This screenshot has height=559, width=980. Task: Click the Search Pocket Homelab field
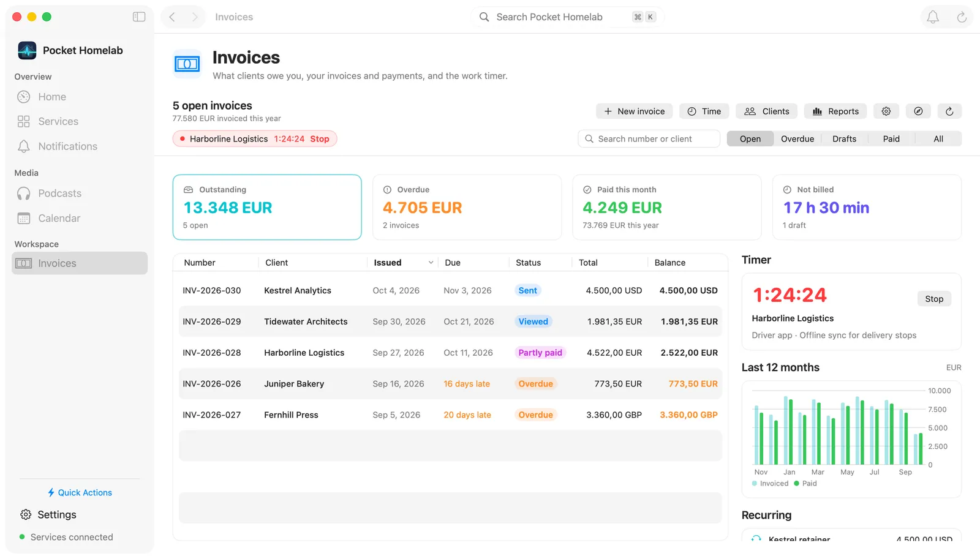[567, 17]
